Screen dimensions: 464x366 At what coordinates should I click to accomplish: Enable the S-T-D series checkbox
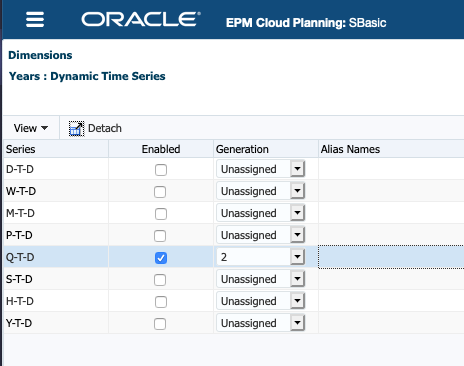coord(160,280)
